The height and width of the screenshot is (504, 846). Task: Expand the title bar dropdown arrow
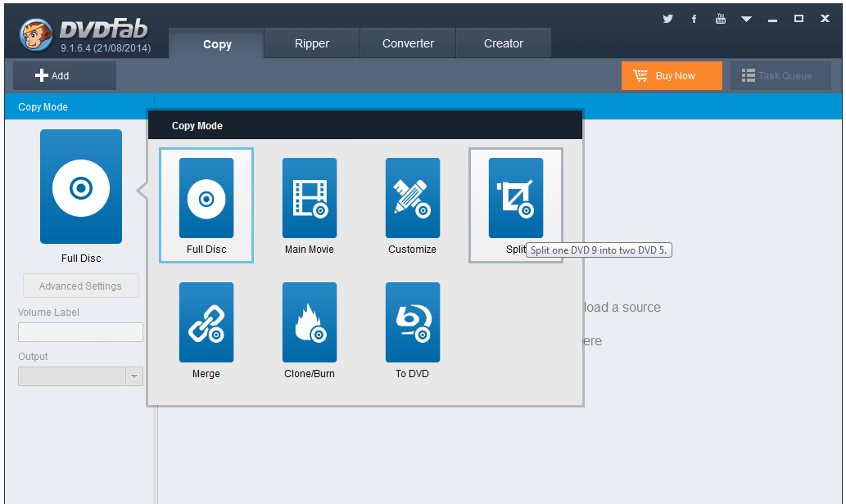point(746,17)
